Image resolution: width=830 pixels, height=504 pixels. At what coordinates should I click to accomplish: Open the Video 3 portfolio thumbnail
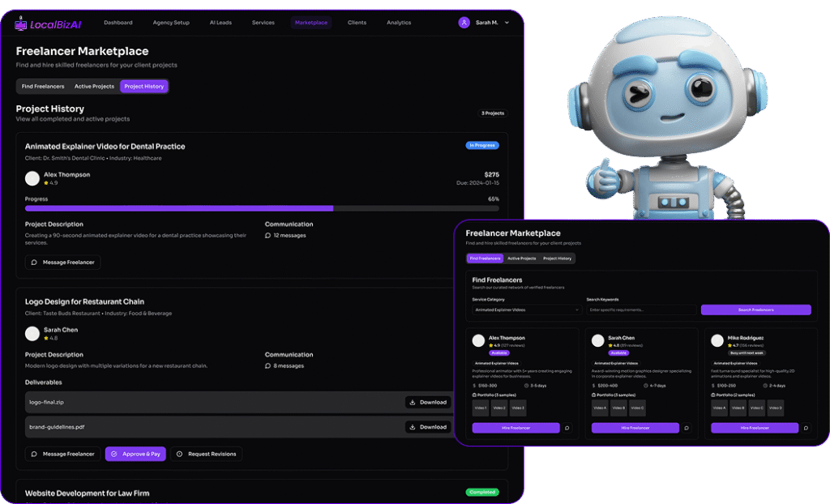518,408
